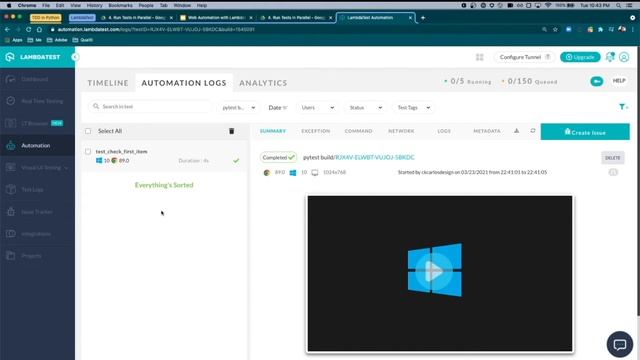Open the NETWORK tab
The image size is (640, 360).
[401, 131]
